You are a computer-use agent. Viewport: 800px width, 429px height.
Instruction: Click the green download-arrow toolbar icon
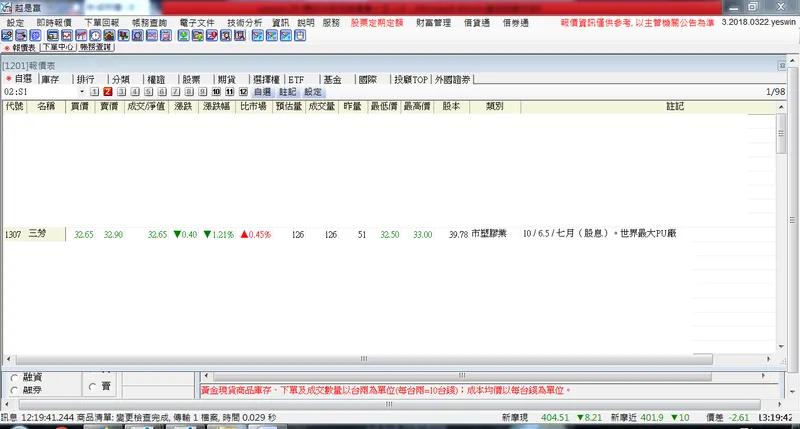[183, 35]
